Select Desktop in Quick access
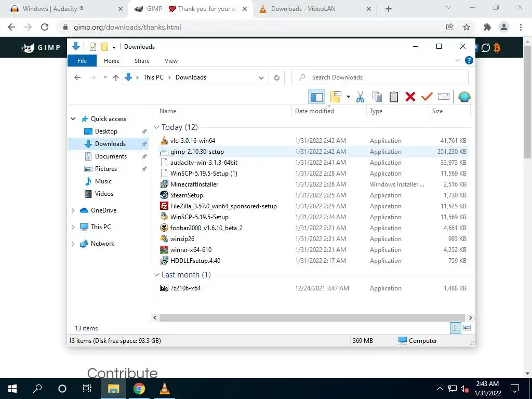This screenshot has height=399, width=532. tap(106, 131)
